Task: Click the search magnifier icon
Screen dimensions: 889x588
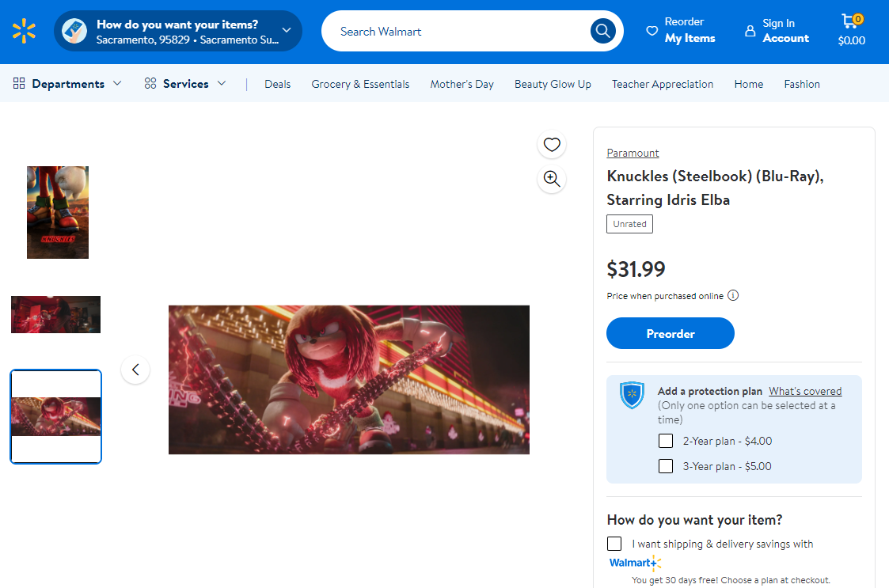Action: coord(603,31)
